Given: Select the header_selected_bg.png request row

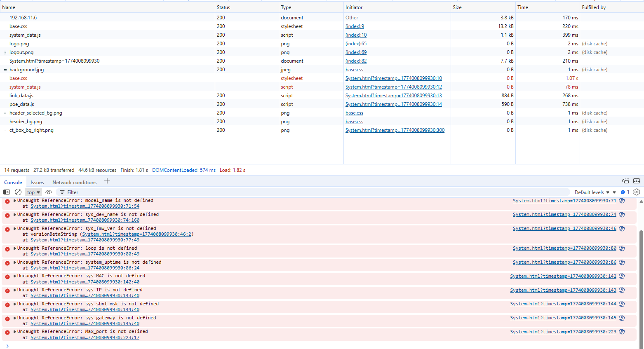Looking at the screenshot, I should pos(322,113).
